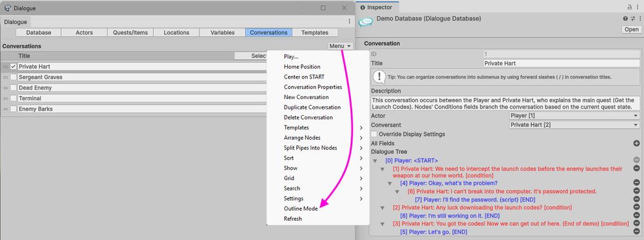
Task: Uncheck the Private Hart conversation checkbox
Action: [x=14, y=66]
